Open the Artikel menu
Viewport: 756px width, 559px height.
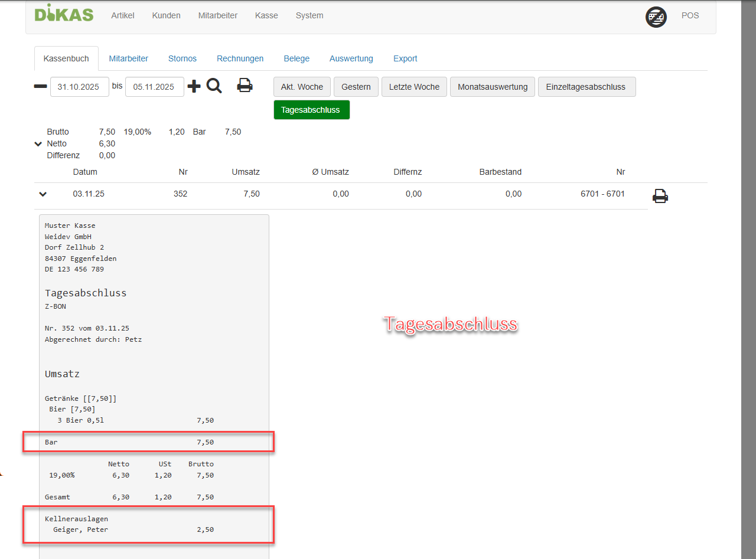tap(123, 16)
